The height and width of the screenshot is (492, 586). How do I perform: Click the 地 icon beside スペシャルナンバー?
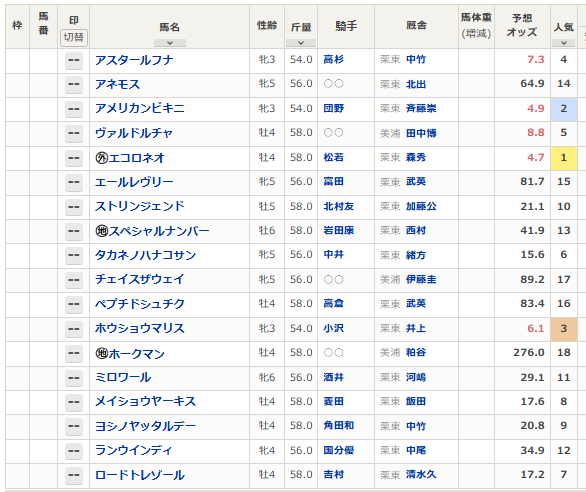point(102,231)
